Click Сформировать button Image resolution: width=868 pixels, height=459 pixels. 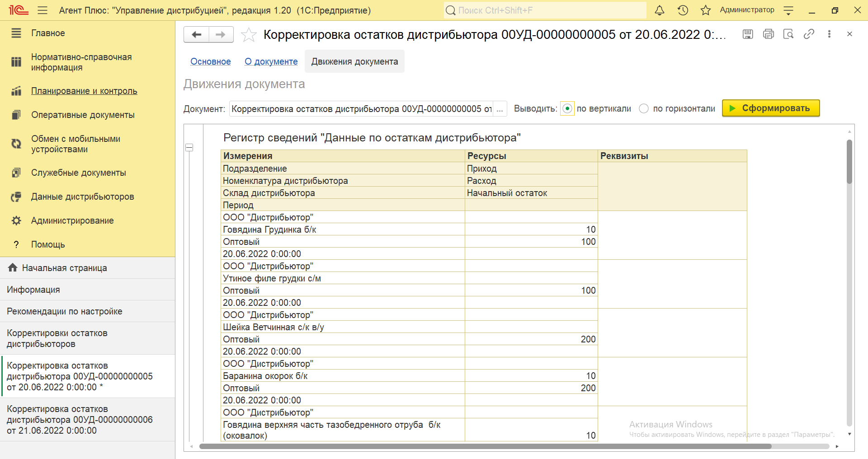(x=771, y=108)
